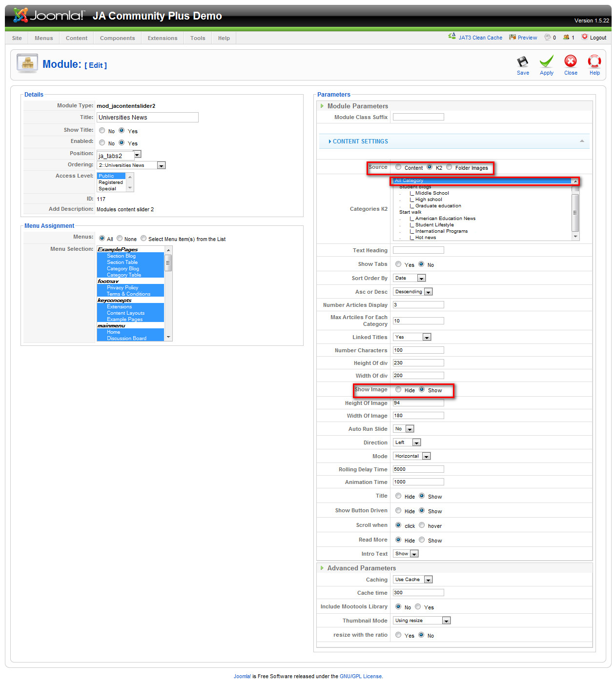Open the Help lifebuoy icon
Viewport: 616px width, 684px height.
[x=594, y=61]
